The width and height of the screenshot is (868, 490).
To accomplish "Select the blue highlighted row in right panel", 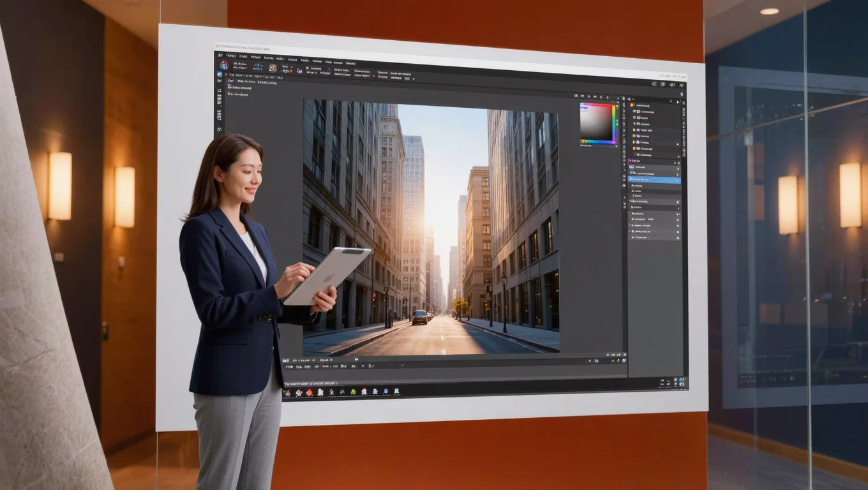I will (x=654, y=180).
